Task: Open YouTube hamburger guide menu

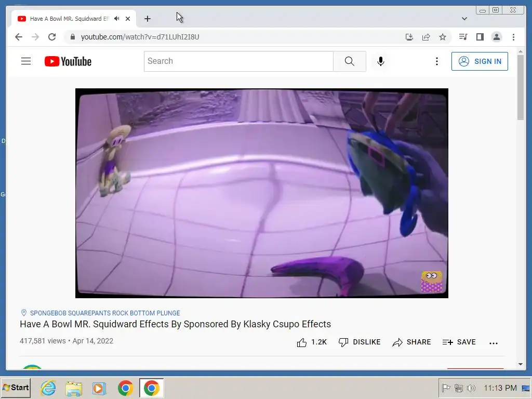Action: pos(26,61)
